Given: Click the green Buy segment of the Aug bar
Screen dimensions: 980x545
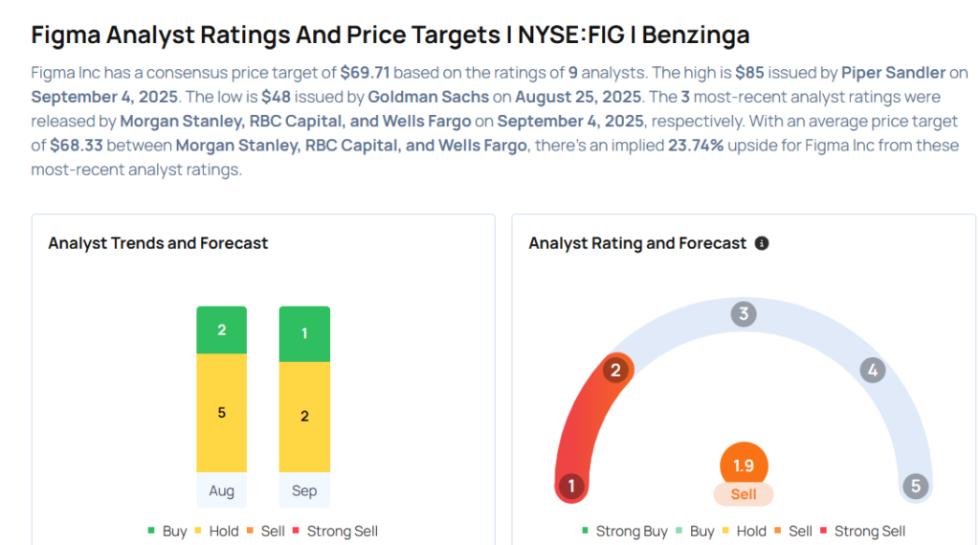Looking at the screenshot, I should point(221,329).
